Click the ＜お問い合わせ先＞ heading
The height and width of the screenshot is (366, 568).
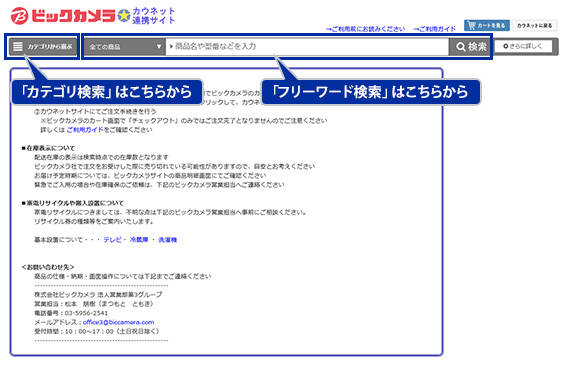[x=48, y=267]
